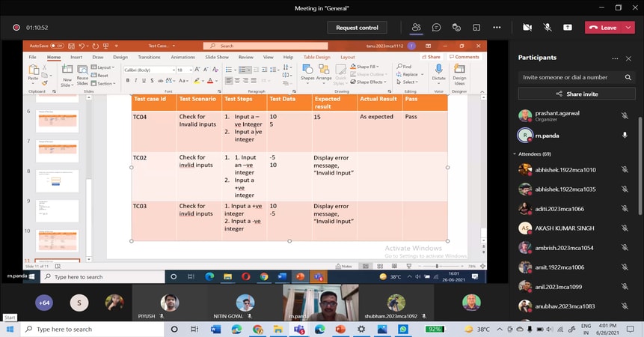Adjust the PowerPoint zoom slider
This screenshot has width=644, height=337.
[438, 266]
